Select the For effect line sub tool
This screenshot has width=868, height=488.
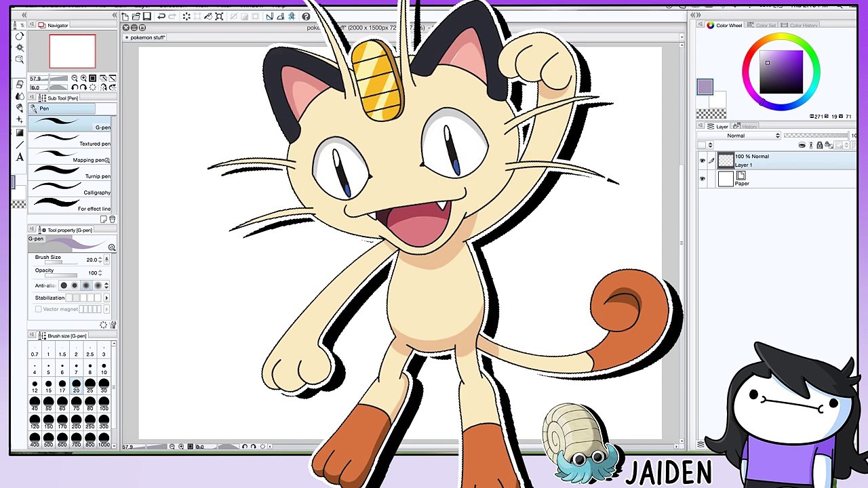pos(71,205)
